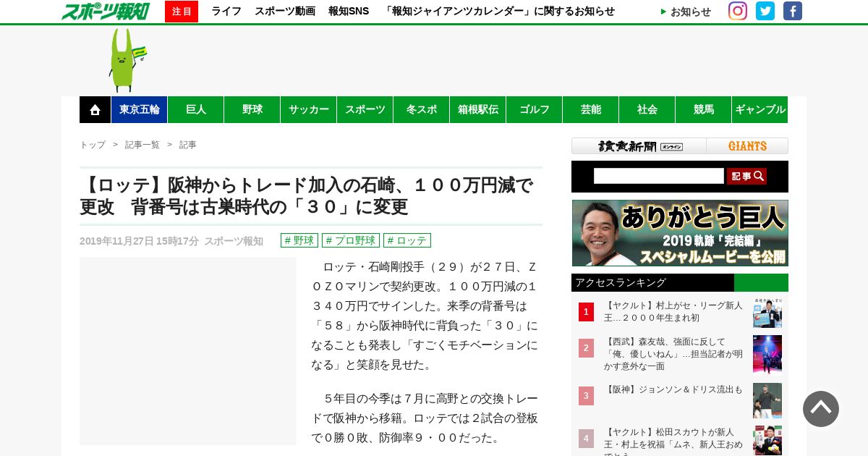
Task: Open the 社会 navigation tab
Action: point(647,109)
